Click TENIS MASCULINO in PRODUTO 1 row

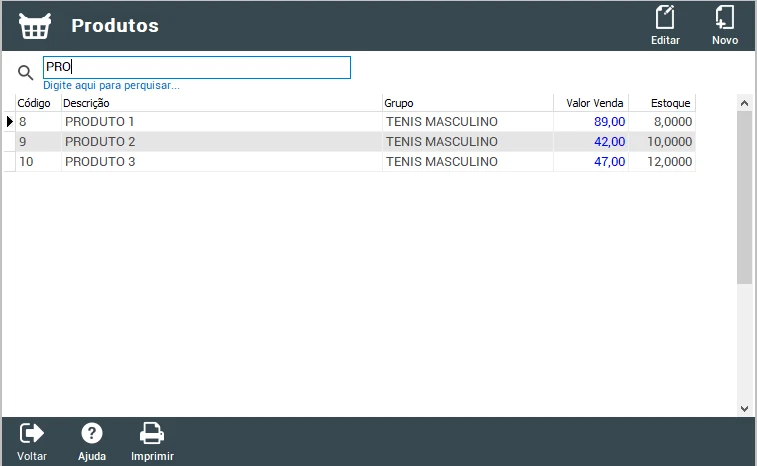pos(442,122)
